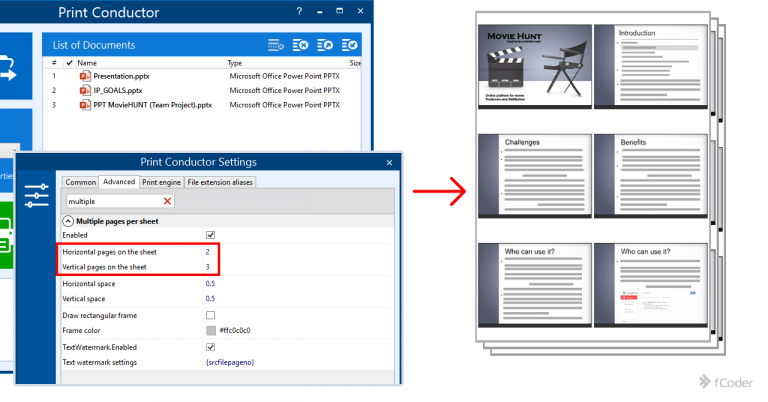Click the third list icon in List of Documents header

(325, 45)
